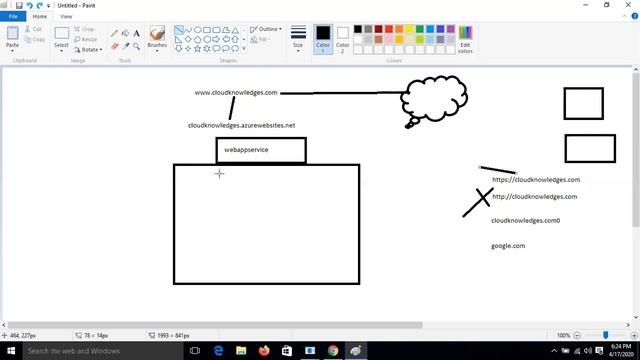Click the google.com text on canvas
This screenshot has height=360, width=640.
pos(508,246)
